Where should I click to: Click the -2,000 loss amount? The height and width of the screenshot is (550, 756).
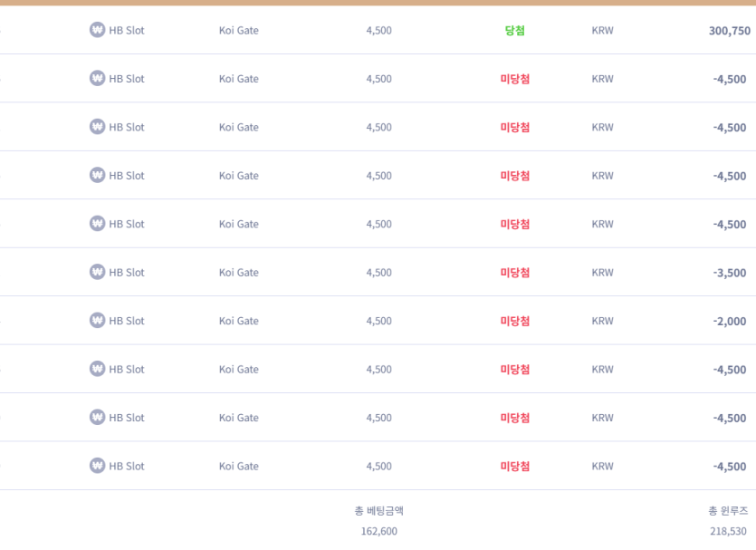pyautogui.click(x=730, y=322)
